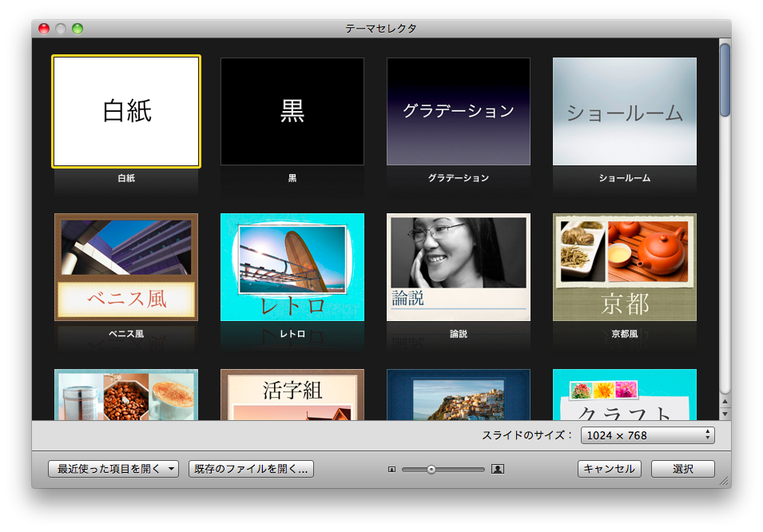Screen dimensions: 763x532
Task: Adjust the thumbnail size slider knob
Action: click(x=431, y=469)
